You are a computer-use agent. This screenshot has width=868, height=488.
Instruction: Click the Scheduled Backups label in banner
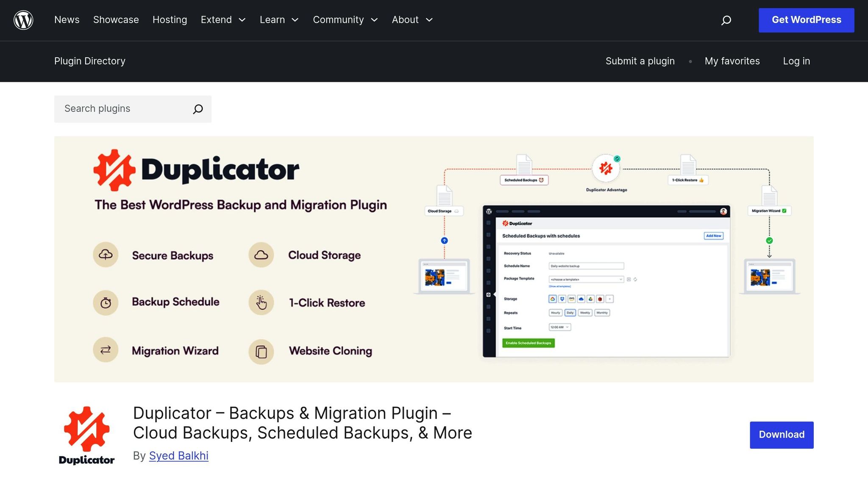pos(524,180)
